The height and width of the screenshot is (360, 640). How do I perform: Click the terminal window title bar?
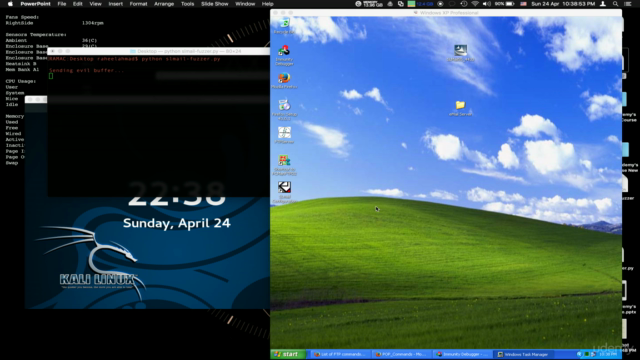(x=159, y=51)
